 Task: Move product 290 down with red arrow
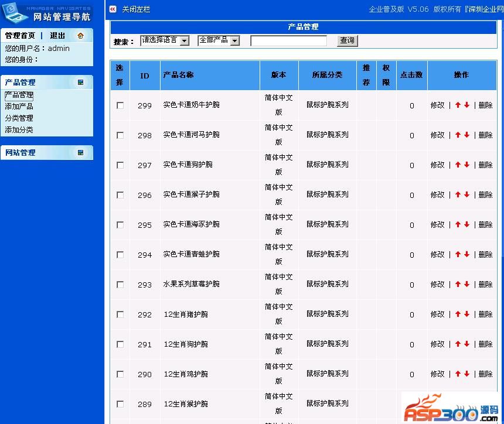click(466, 374)
